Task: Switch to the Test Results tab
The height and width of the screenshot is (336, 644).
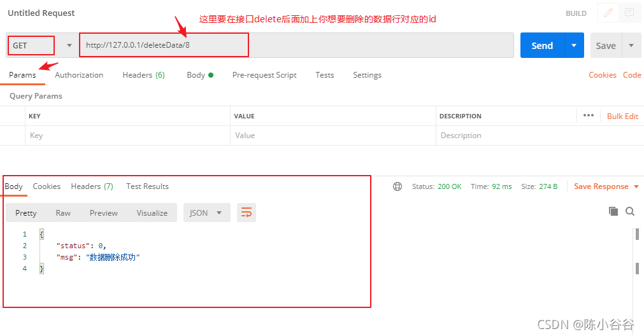Action: coord(147,186)
